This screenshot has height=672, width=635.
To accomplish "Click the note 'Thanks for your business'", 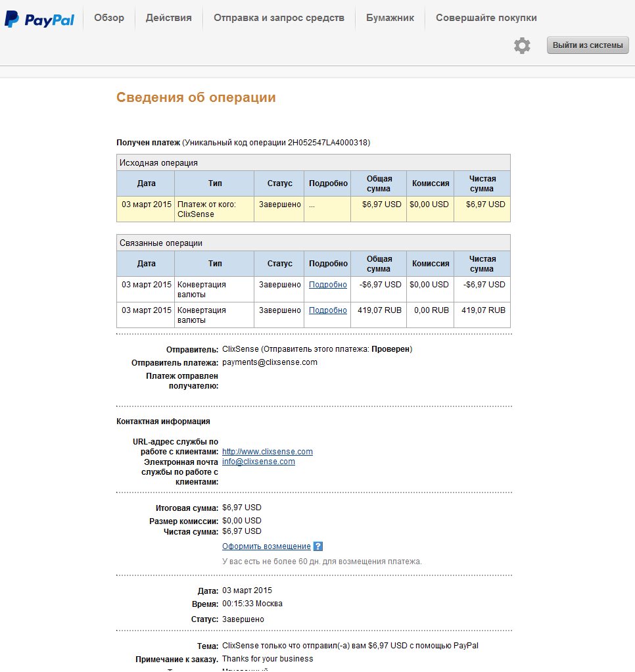I will [268, 659].
